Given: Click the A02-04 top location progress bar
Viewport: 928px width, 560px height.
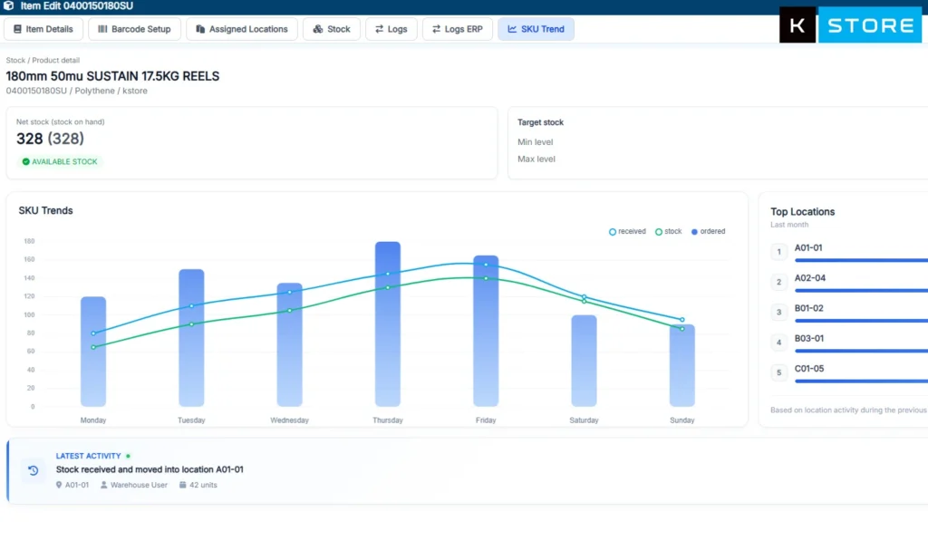Looking at the screenshot, I should [x=861, y=291].
